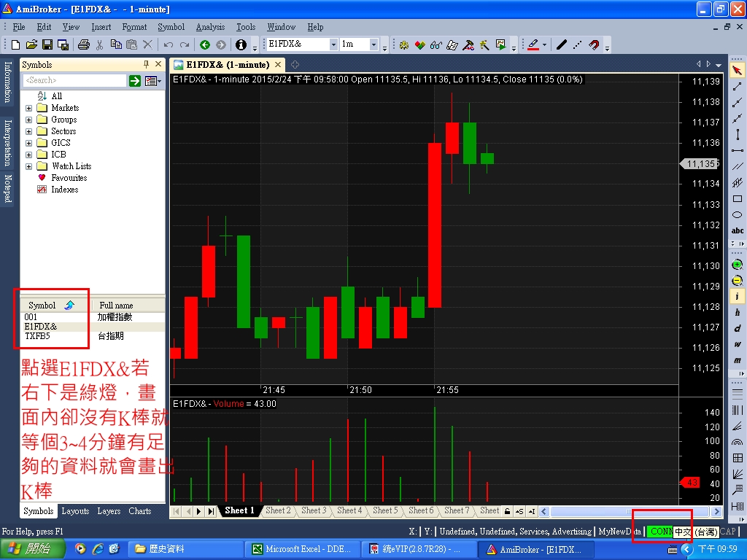Open the 歷史資料 folder taskbar item
The height and width of the screenshot is (560, 747).
pyautogui.click(x=186, y=549)
